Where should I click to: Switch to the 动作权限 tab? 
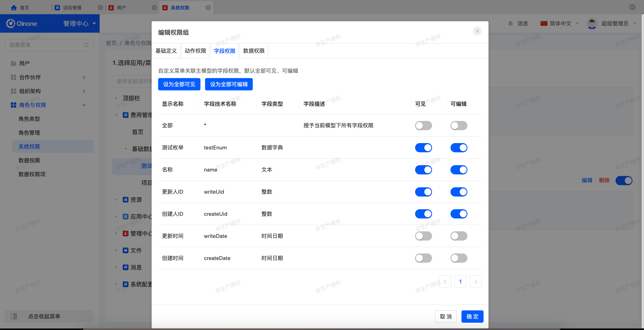195,51
